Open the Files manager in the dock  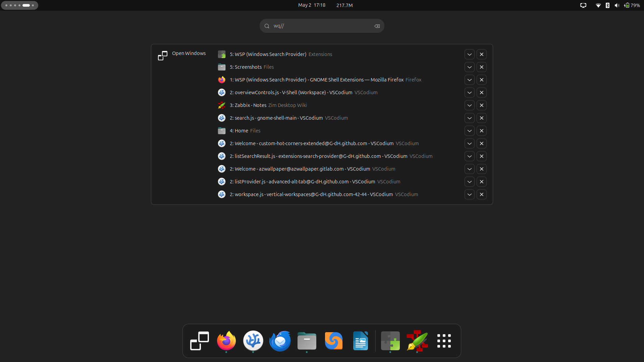pos(307,341)
